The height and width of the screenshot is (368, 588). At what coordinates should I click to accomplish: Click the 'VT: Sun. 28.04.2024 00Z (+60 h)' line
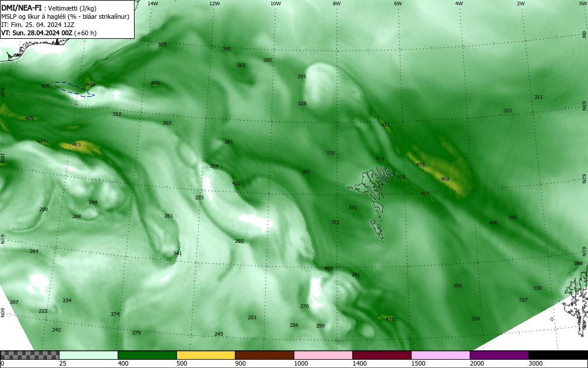coord(49,33)
